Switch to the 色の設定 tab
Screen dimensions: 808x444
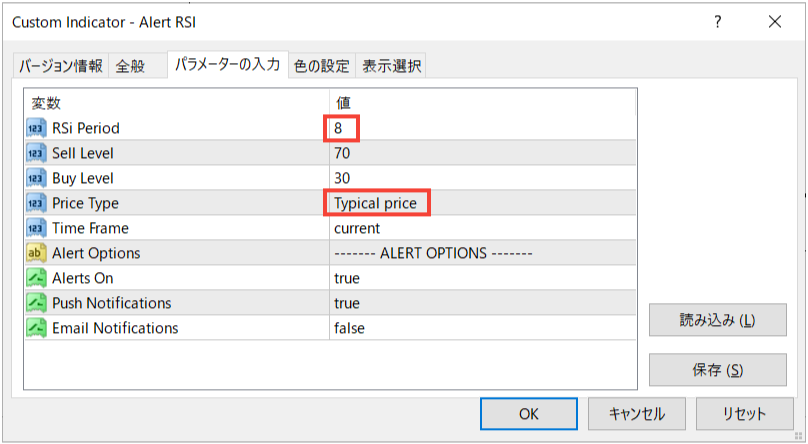pyautogui.click(x=322, y=66)
